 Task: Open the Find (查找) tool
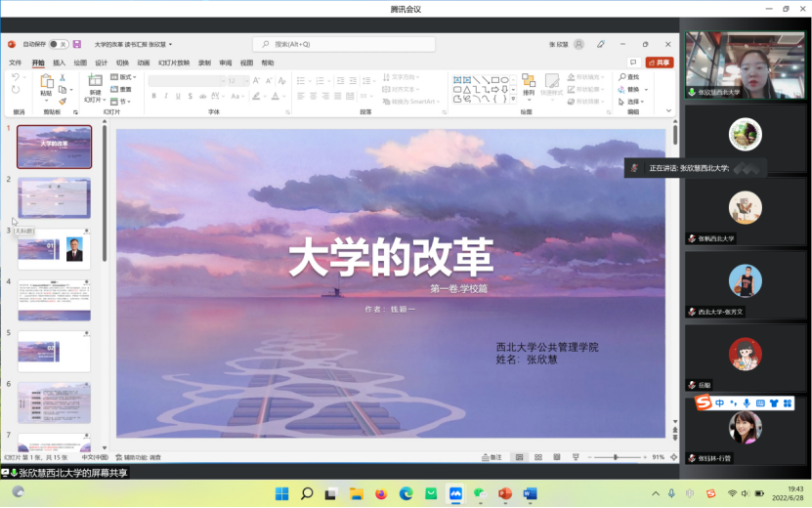[x=629, y=77]
